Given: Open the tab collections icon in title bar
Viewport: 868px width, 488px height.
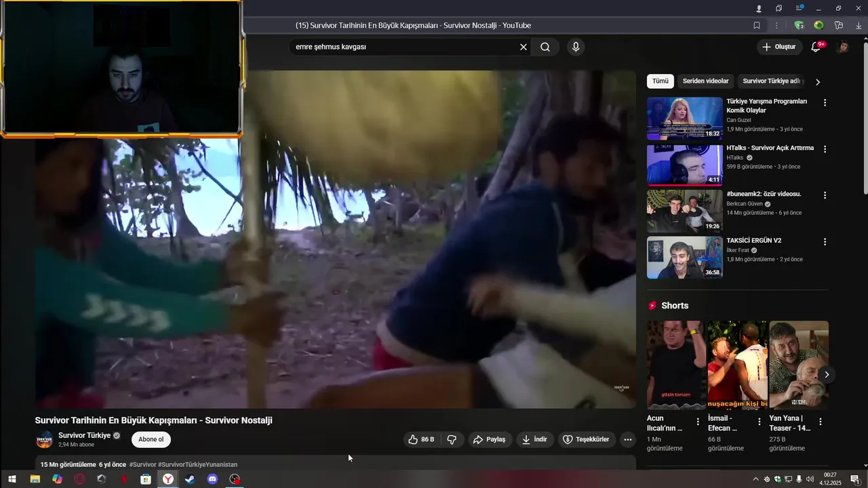Looking at the screenshot, I should click(x=779, y=8).
